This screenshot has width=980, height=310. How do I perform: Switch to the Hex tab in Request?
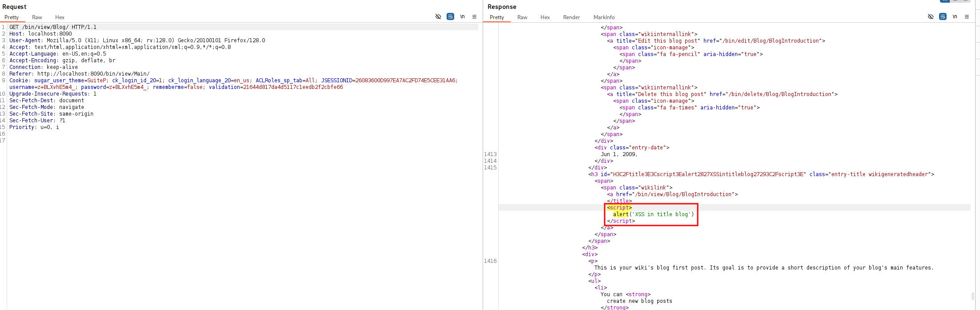[60, 17]
